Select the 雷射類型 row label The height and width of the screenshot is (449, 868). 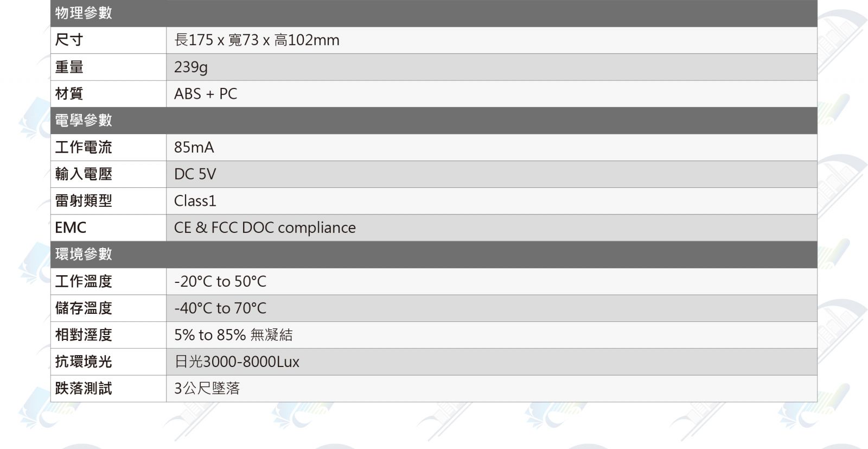point(84,201)
